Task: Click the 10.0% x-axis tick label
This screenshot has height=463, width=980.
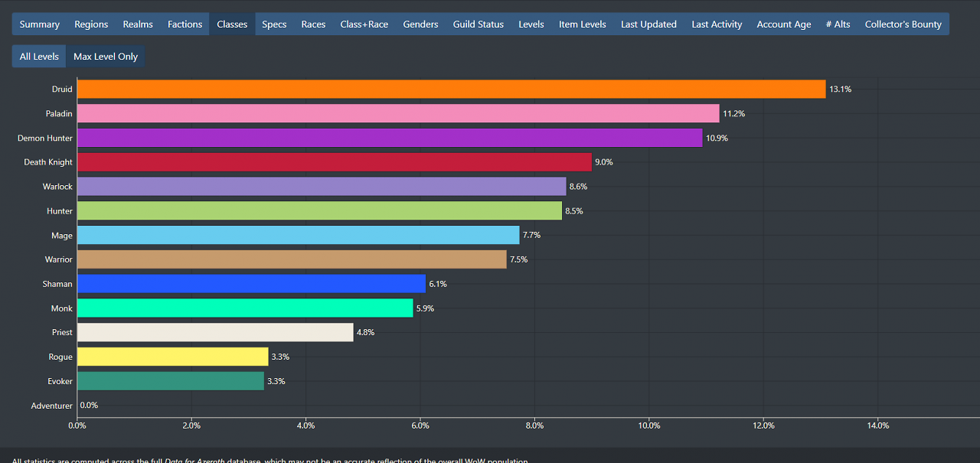Action: [648, 426]
